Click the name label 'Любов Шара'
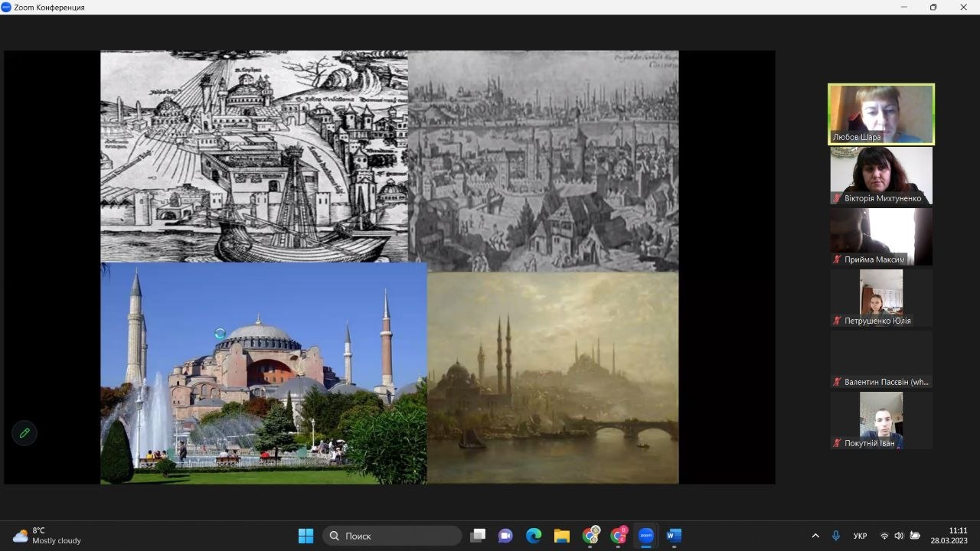The height and width of the screenshot is (551, 980). click(x=857, y=138)
